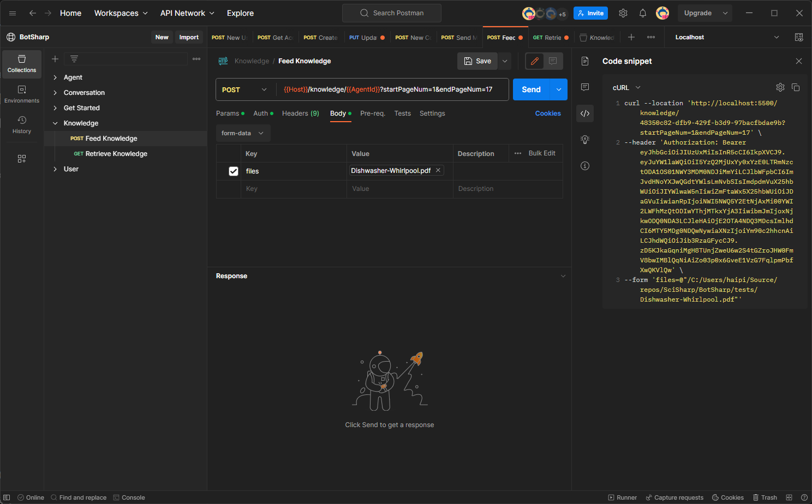
Task: Click the Invite button
Action: [590, 13]
